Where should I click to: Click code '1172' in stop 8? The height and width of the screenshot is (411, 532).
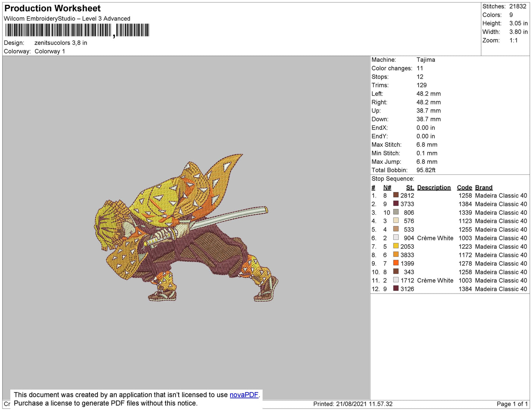465,255
